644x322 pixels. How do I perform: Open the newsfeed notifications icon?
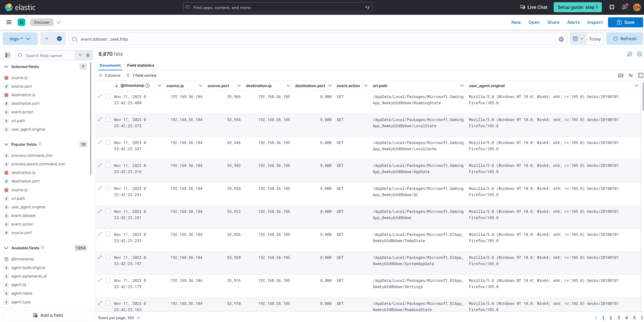click(624, 7)
